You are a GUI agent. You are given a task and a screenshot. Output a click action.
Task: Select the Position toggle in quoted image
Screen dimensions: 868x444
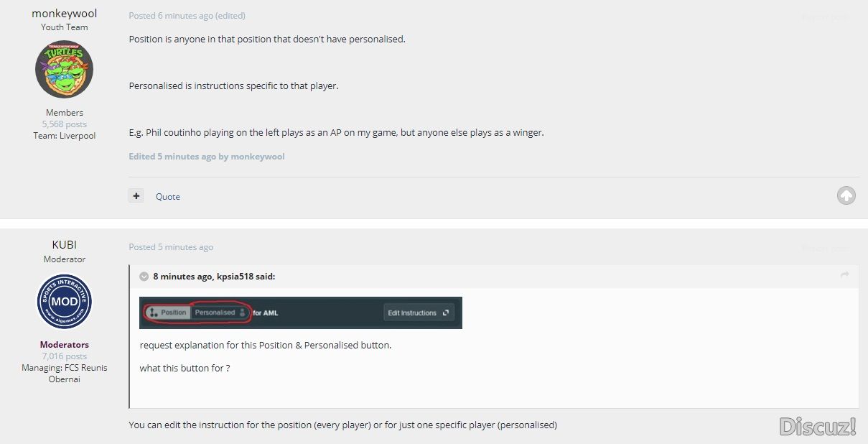coord(168,313)
